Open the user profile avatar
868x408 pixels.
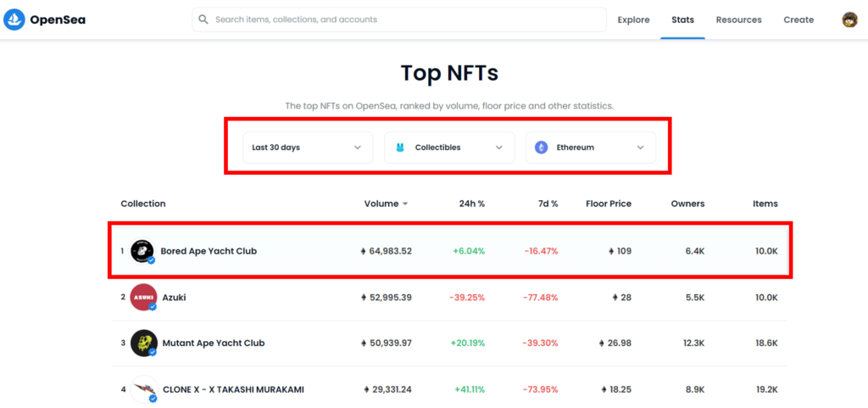pos(849,20)
